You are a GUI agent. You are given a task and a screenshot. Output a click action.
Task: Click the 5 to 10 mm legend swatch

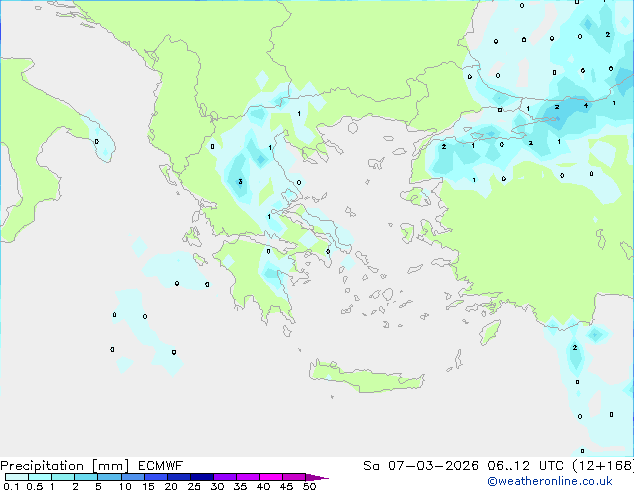pos(109,477)
